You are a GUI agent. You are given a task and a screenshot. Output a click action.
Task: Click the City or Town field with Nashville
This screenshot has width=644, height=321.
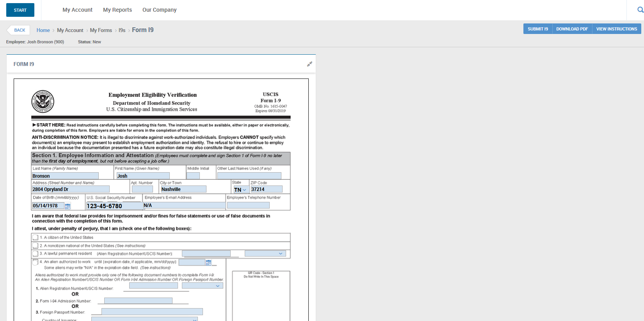[183, 189]
